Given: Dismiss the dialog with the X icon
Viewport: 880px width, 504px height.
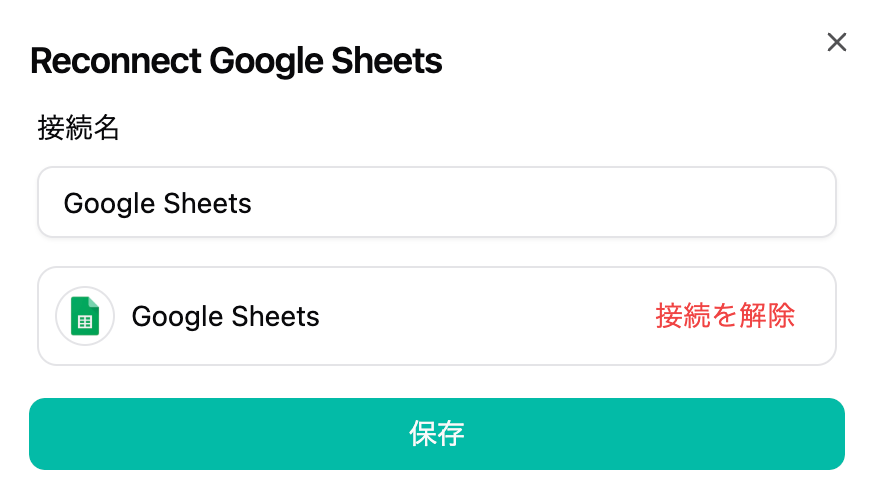Looking at the screenshot, I should pos(836,42).
